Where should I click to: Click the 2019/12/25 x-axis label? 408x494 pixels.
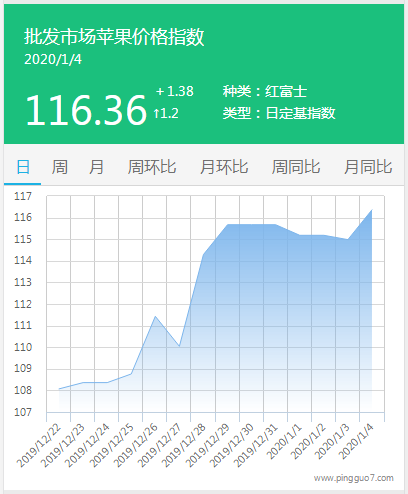pos(111,445)
